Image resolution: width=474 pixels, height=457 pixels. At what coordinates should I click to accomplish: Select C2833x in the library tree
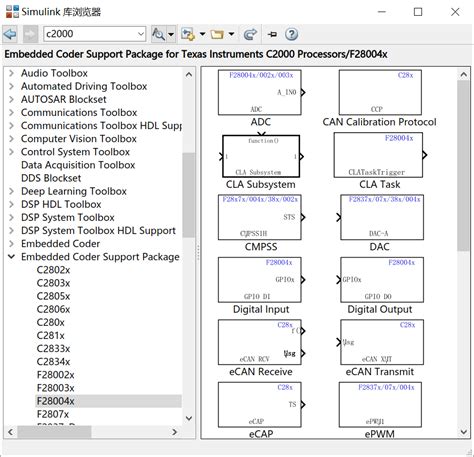(53, 349)
